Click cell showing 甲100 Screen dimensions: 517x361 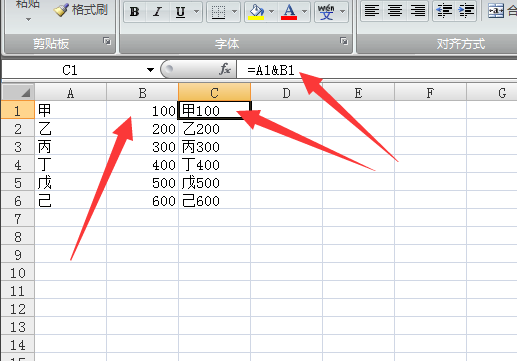(x=214, y=110)
